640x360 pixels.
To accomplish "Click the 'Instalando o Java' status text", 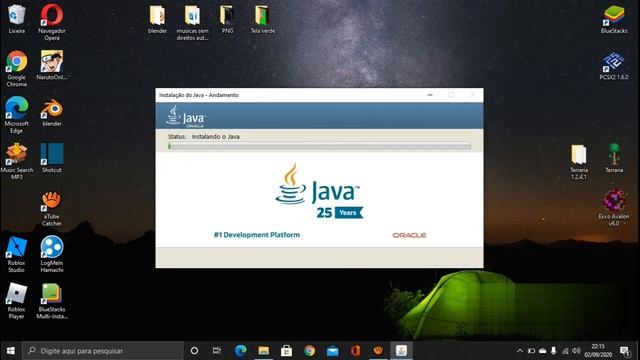I will [x=216, y=136].
